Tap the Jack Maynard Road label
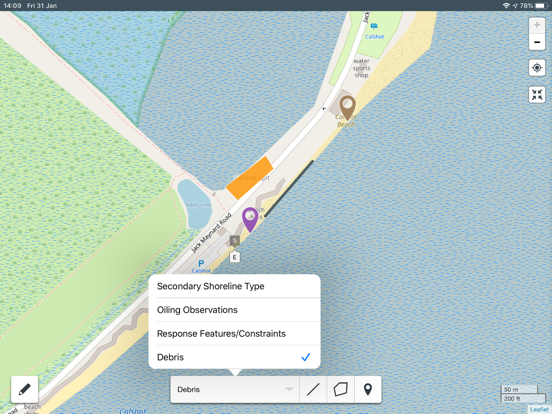This screenshot has height=414, width=552. click(211, 233)
